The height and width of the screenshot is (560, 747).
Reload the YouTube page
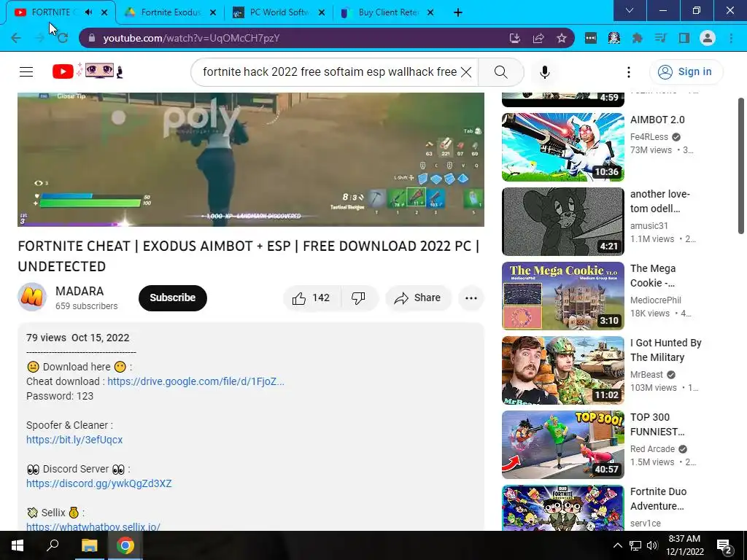point(63,38)
